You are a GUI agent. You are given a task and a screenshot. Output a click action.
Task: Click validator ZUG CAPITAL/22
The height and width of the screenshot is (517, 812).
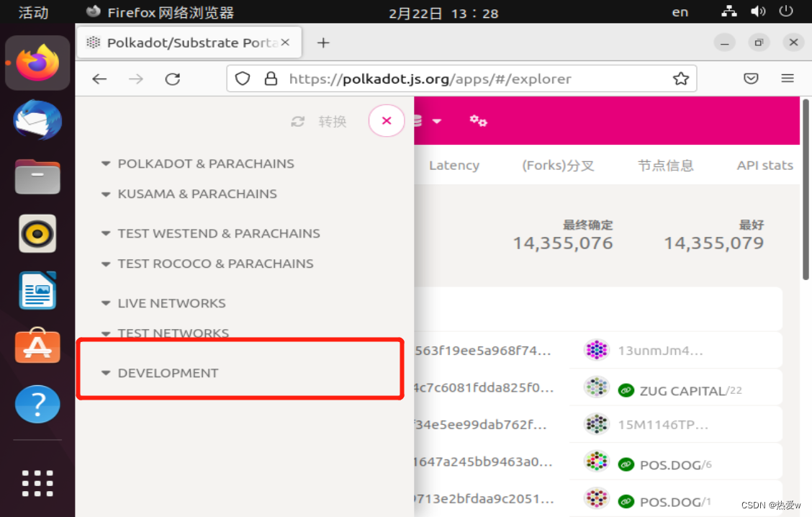coord(691,390)
